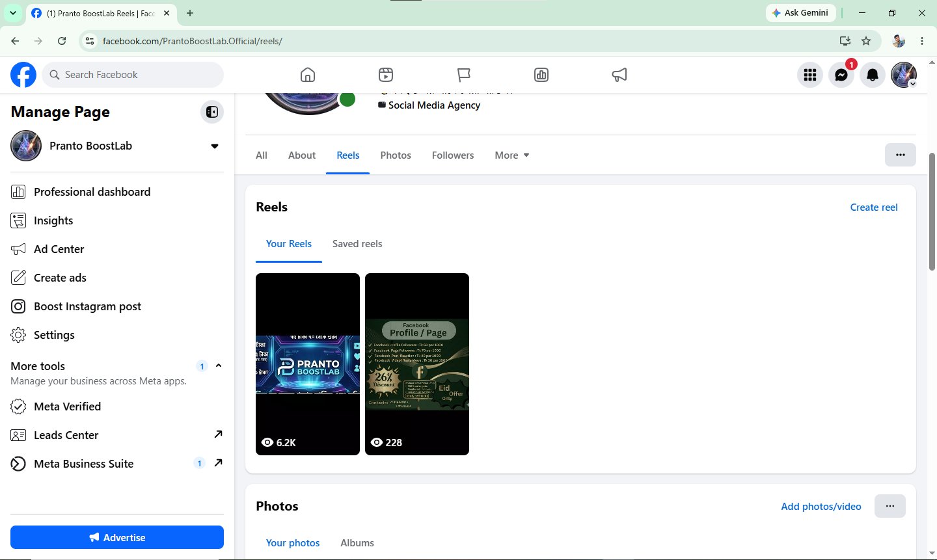937x560 pixels.
Task: Switch to the Saved reels sub-tab
Action: [x=357, y=244]
